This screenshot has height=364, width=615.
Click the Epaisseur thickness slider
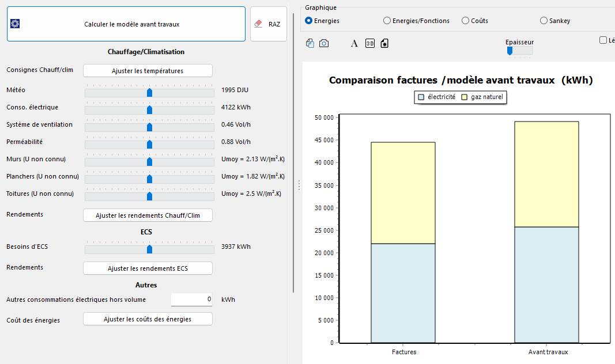(510, 51)
